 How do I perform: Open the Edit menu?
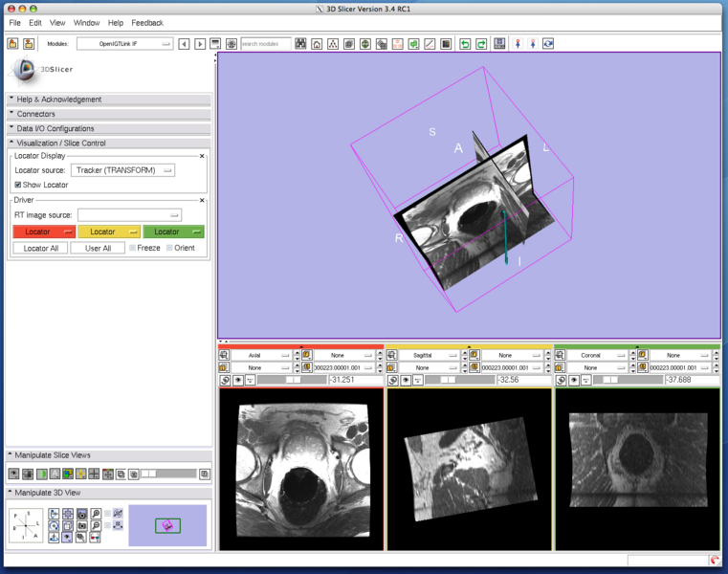point(35,23)
